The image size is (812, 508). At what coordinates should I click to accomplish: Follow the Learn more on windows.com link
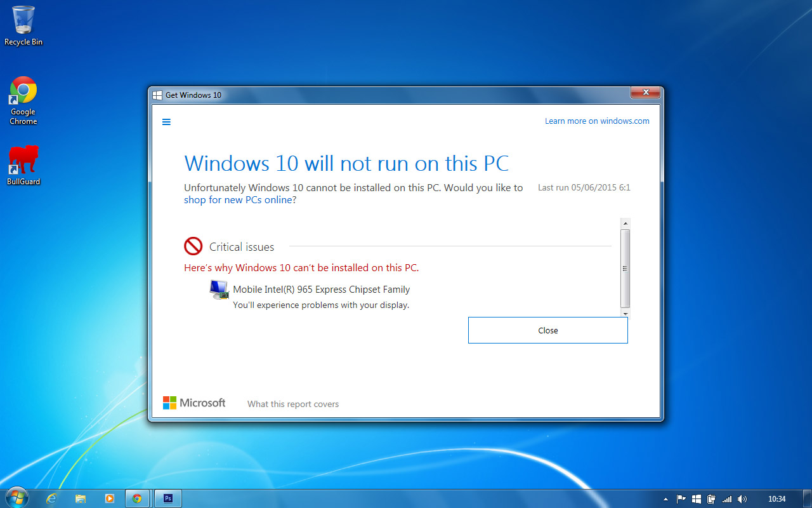[x=597, y=121]
